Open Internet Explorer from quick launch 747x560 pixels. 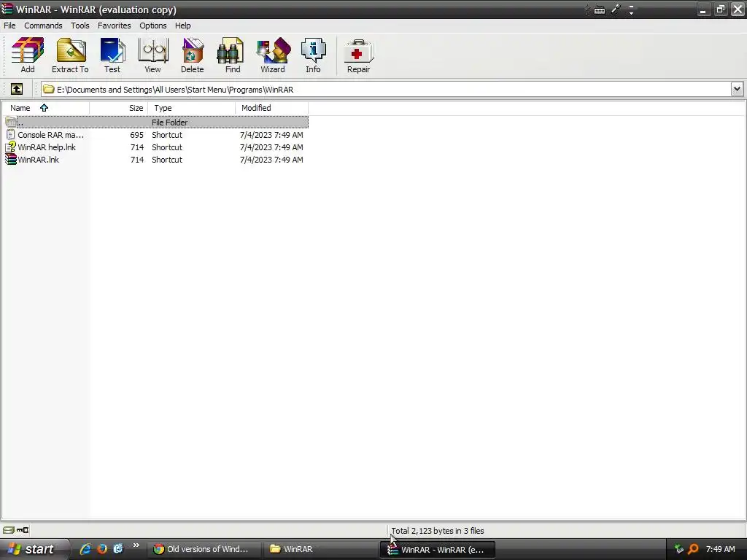click(x=85, y=549)
